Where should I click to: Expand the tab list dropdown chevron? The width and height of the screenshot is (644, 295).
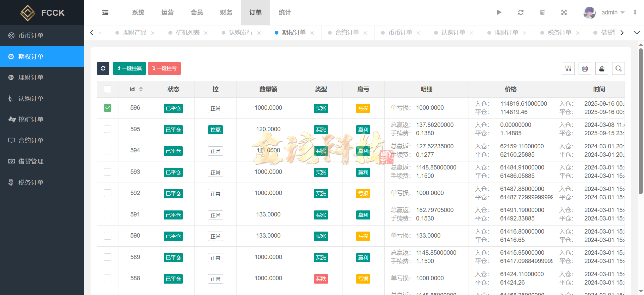click(x=637, y=33)
